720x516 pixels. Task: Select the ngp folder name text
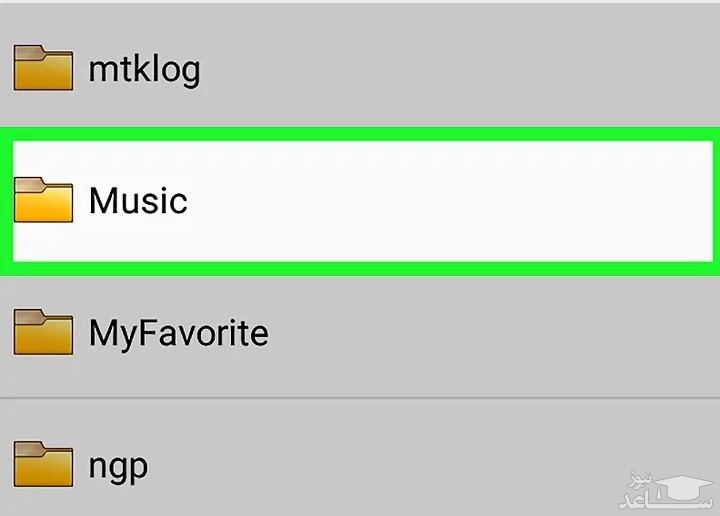pos(118,465)
